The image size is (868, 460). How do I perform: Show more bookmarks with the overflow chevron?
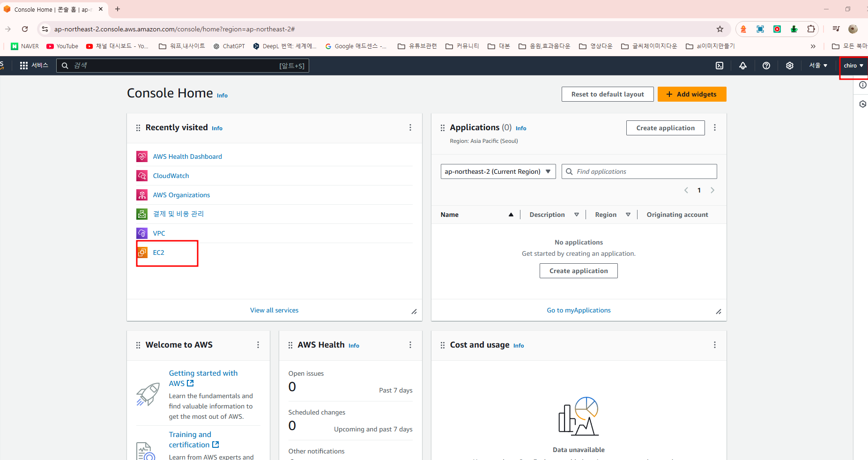(x=813, y=46)
